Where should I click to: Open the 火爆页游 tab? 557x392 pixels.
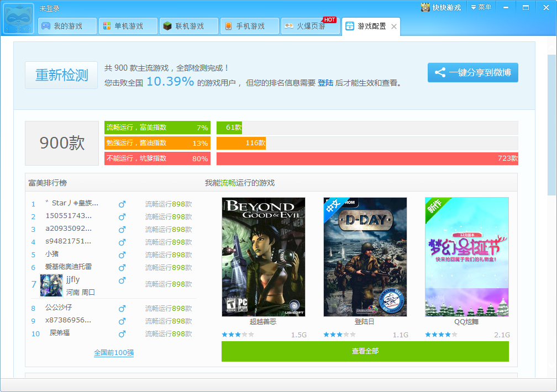310,26
